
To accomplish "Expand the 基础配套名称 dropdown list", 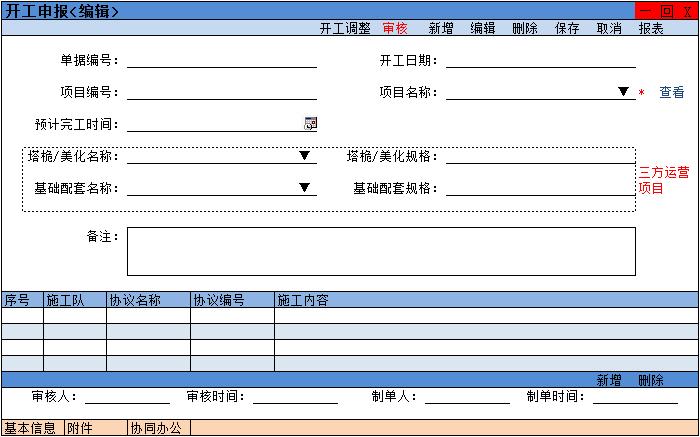I will pos(304,188).
